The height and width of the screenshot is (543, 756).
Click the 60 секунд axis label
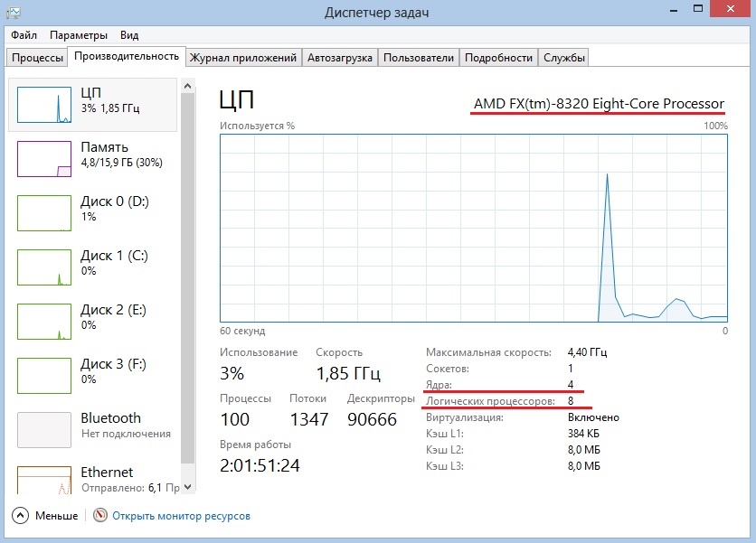(x=242, y=331)
